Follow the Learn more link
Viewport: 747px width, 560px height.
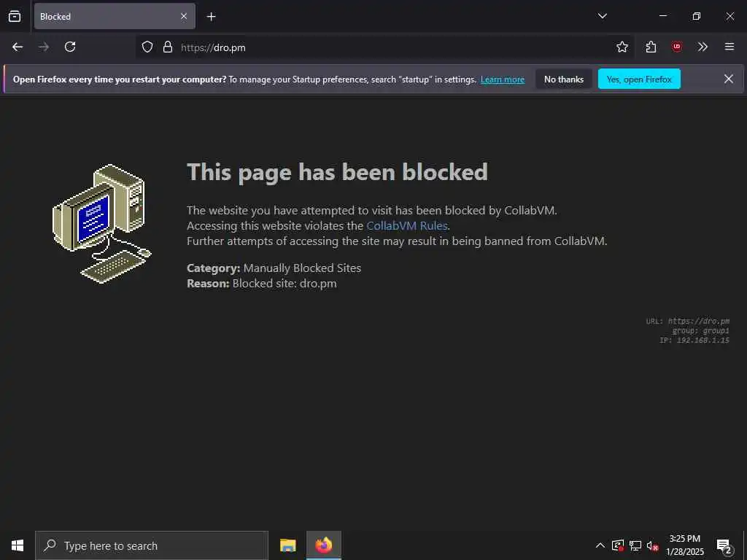pos(502,79)
